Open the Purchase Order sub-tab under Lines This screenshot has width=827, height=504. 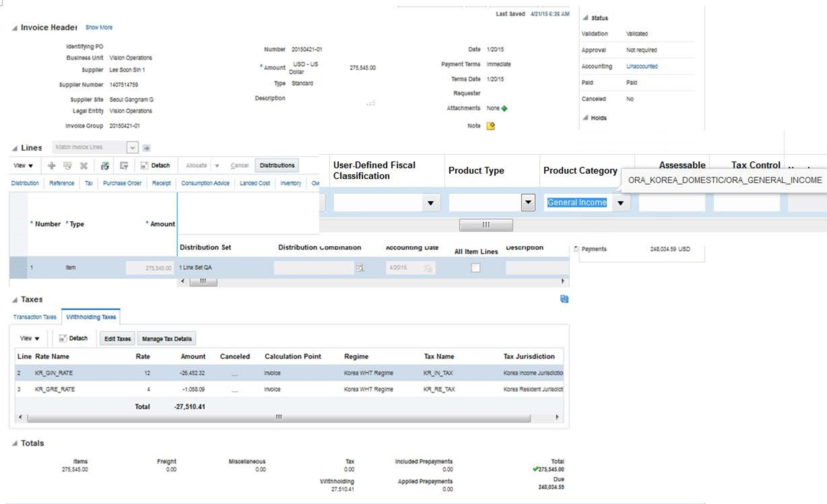tap(122, 183)
